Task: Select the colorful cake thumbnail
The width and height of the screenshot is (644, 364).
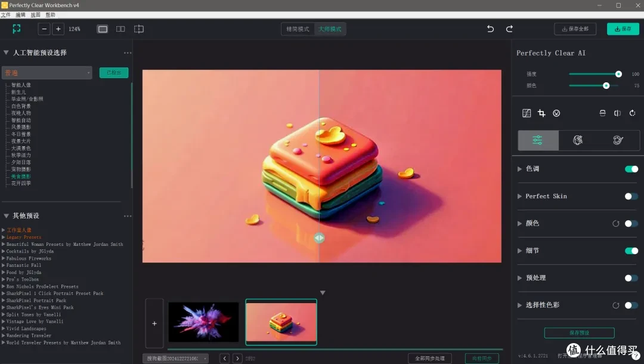Action: tap(281, 322)
